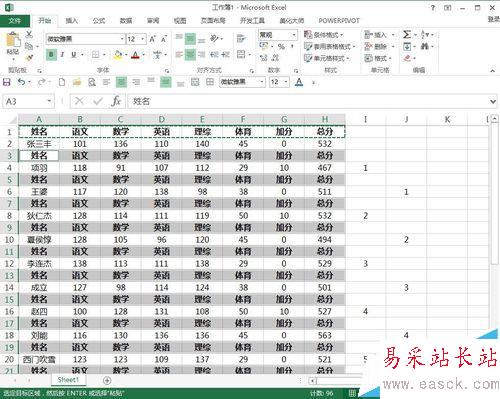Open the Name Box dropdown arrow
The width and height of the screenshot is (500, 399).
[49, 101]
